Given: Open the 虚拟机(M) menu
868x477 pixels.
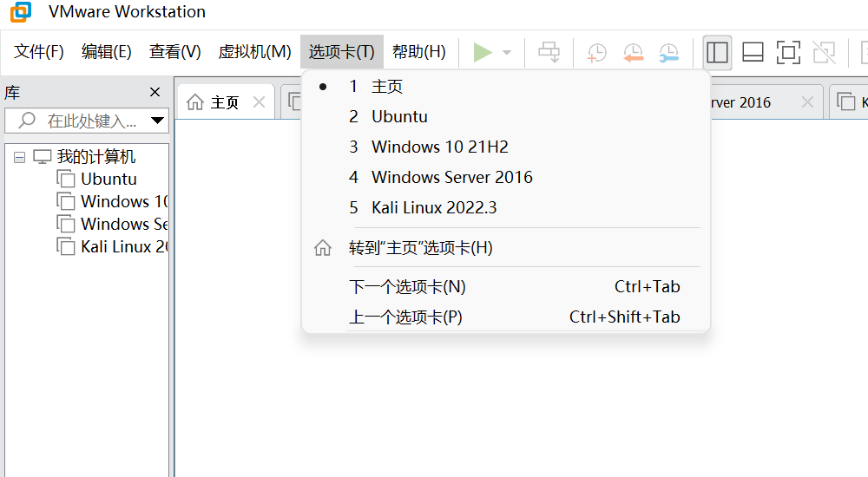Looking at the screenshot, I should [x=254, y=52].
